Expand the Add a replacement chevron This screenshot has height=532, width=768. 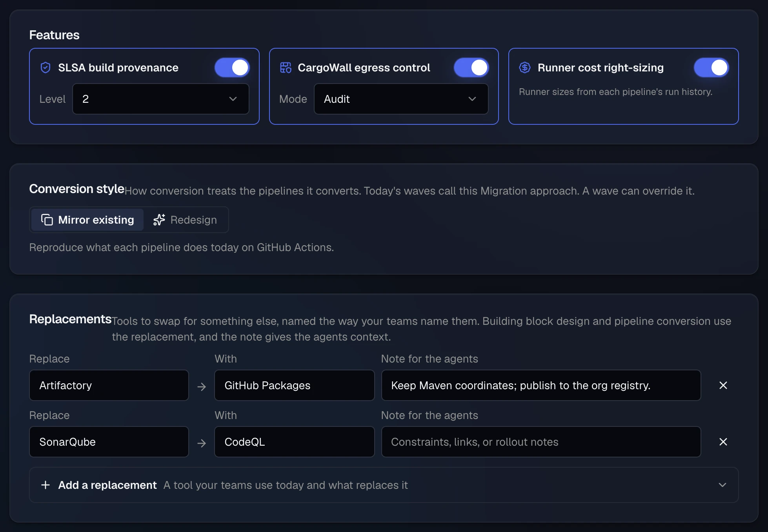[x=723, y=485]
